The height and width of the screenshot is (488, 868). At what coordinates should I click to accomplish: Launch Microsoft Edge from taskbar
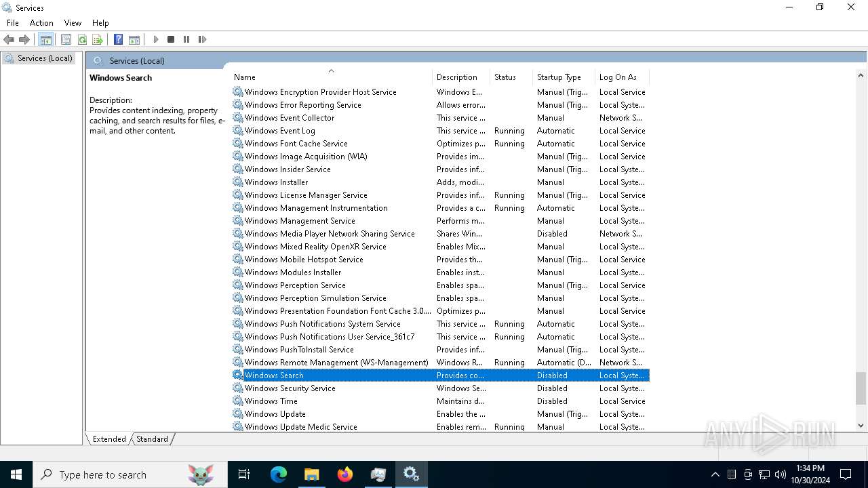point(279,474)
